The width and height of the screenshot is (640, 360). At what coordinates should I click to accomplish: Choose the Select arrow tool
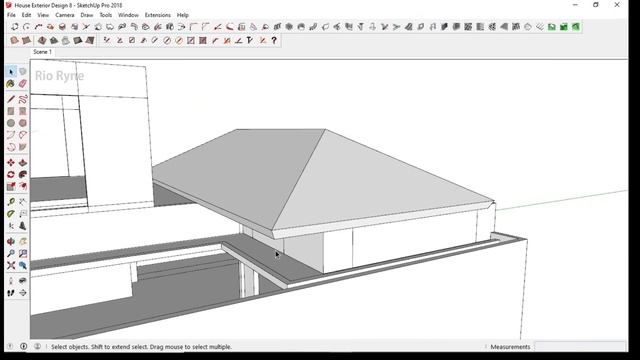click(x=11, y=71)
